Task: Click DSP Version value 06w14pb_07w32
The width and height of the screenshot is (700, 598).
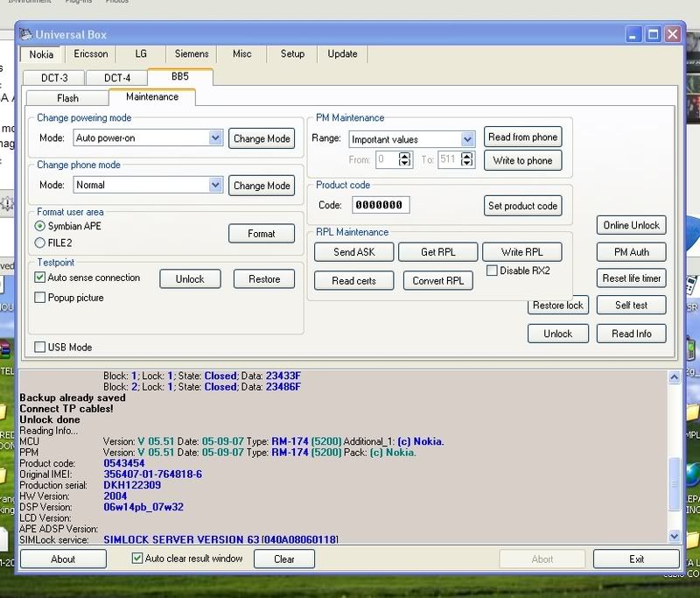Action: coord(143,507)
